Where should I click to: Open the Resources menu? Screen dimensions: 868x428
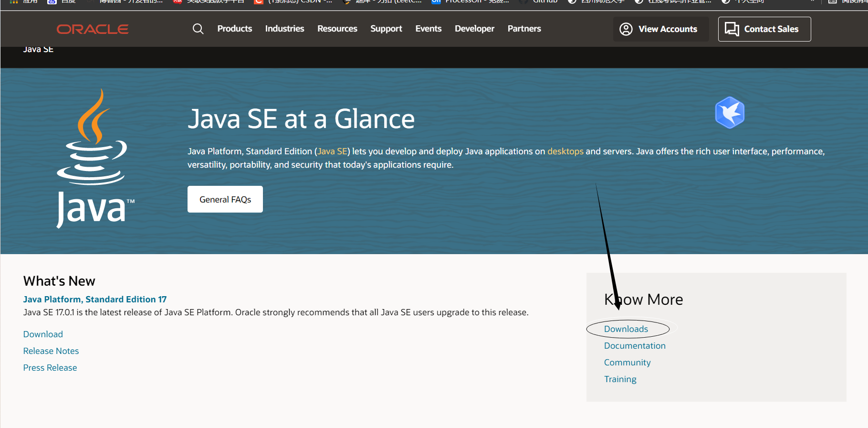337,29
